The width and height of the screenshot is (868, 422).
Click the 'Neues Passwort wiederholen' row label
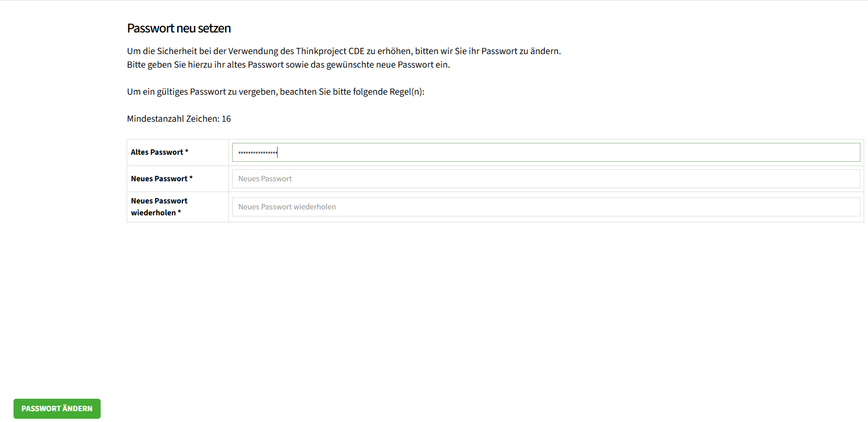[159, 207]
